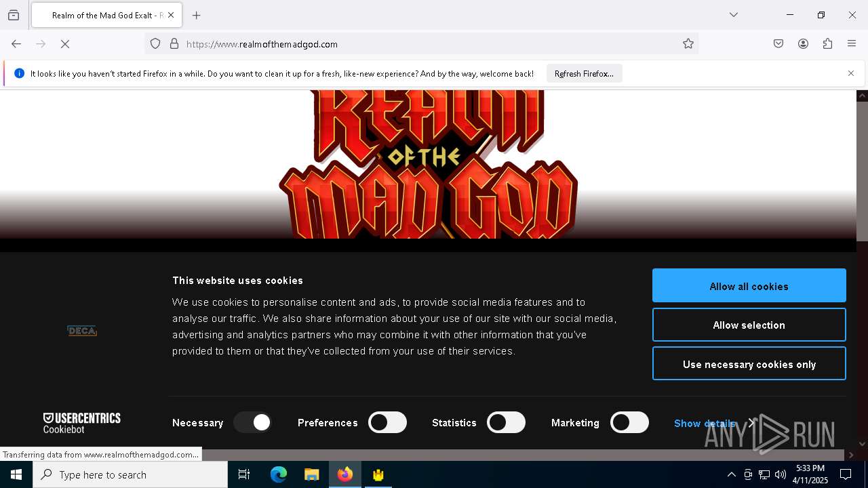The image size is (868, 488).
Task: Click the forward navigation arrow
Action: point(41,44)
